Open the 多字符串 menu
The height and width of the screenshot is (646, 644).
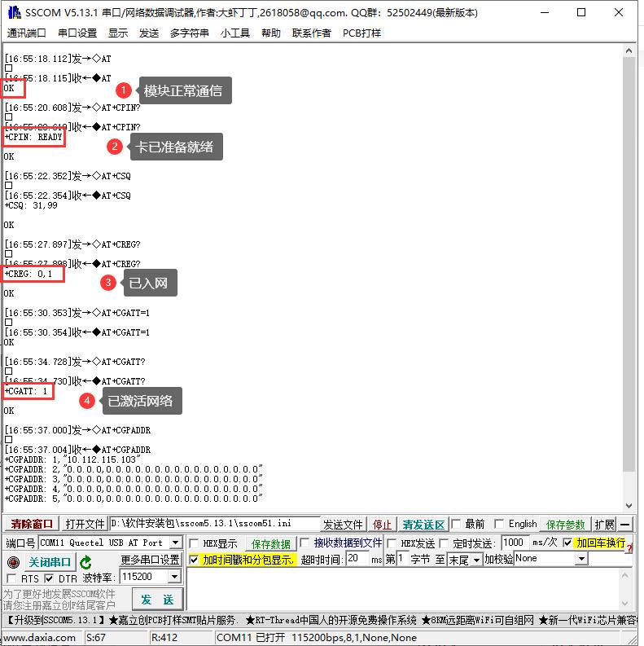coord(190,33)
